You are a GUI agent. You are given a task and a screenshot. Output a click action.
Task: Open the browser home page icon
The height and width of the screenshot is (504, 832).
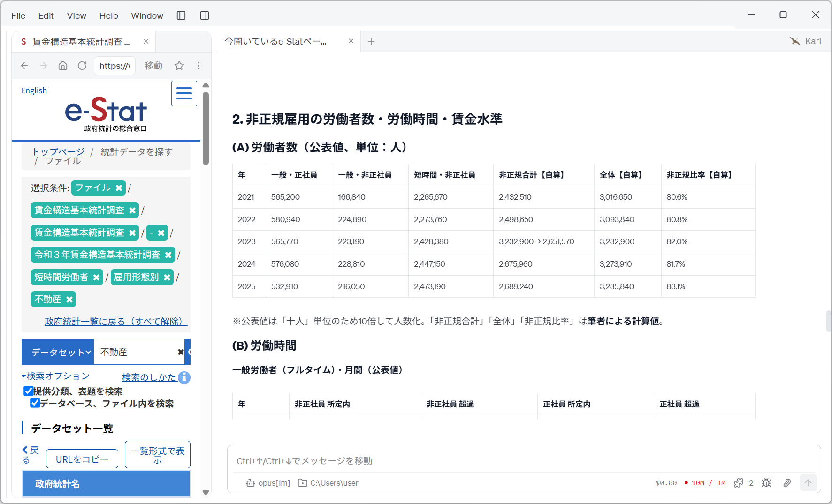coord(63,66)
